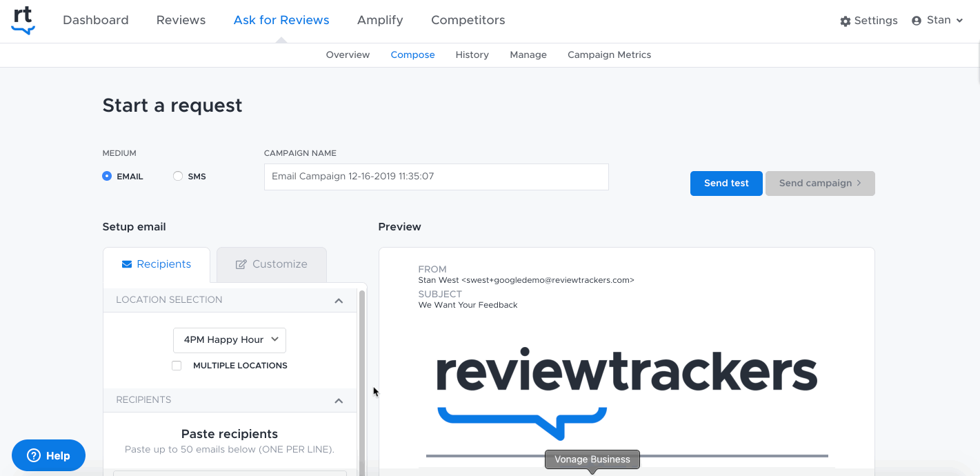The width and height of the screenshot is (980, 476).
Task: Click the sender address Stan West text
Action: [x=526, y=280]
